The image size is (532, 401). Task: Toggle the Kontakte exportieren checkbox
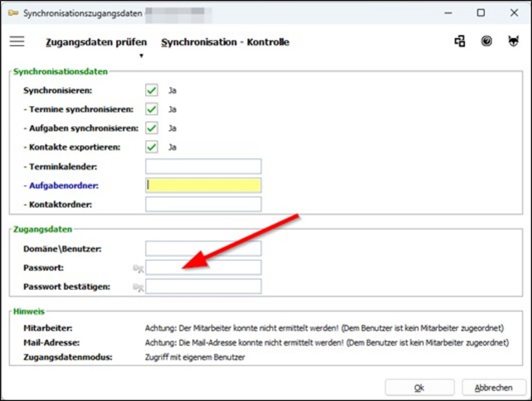[152, 147]
